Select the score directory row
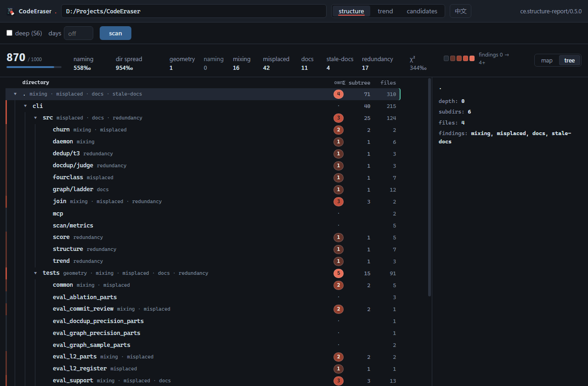The width and height of the screenshot is (588, 386). click(202, 238)
